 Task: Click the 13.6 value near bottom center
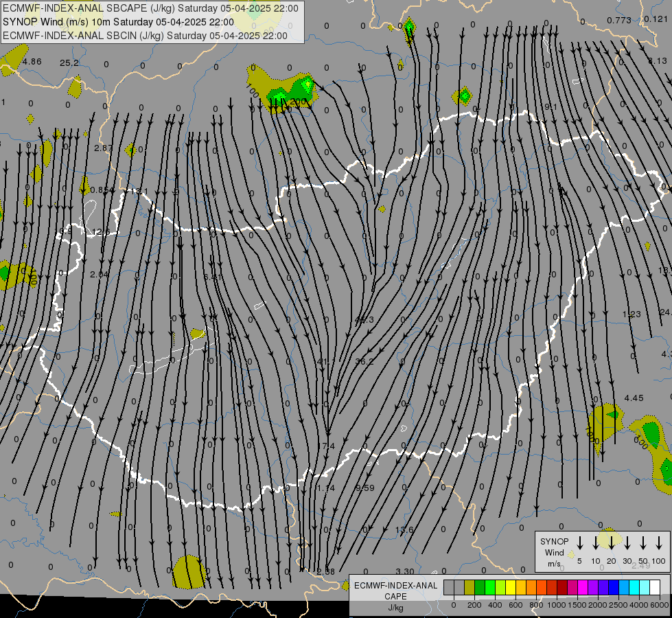click(x=404, y=529)
